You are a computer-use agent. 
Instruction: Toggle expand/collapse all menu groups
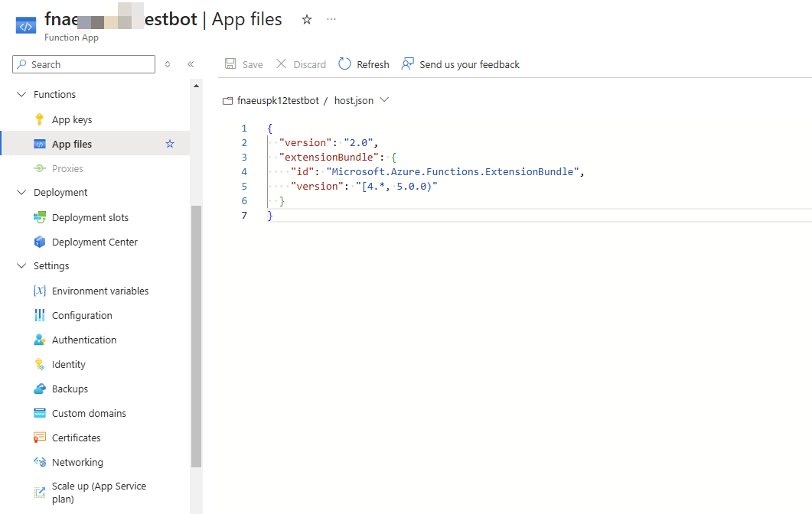(x=168, y=64)
